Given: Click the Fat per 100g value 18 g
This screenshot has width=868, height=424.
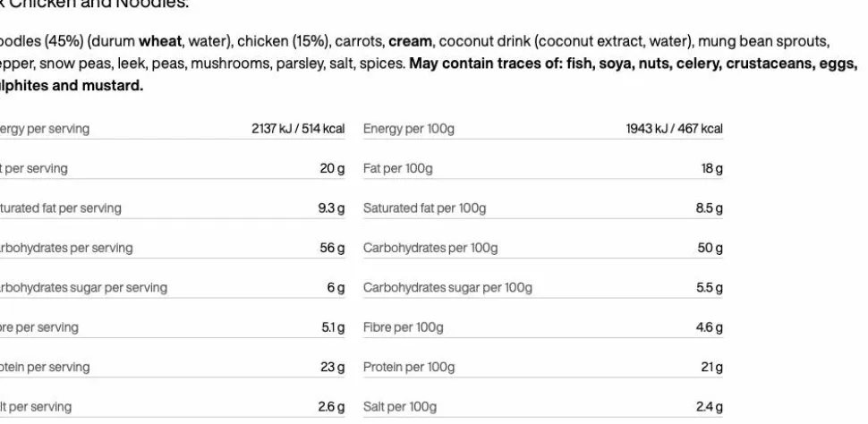Looking at the screenshot, I should (x=712, y=169).
